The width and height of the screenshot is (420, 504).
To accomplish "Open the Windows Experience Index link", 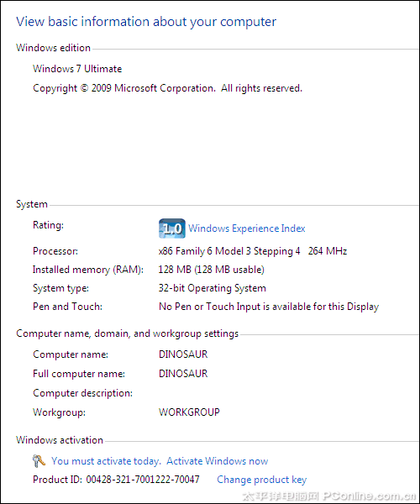I will click(246, 228).
